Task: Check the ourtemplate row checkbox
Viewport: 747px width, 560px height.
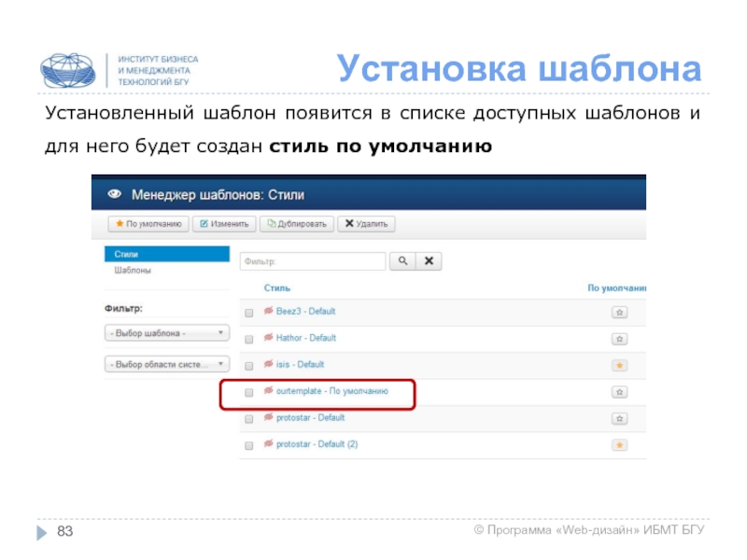Action: click(248, 393)
